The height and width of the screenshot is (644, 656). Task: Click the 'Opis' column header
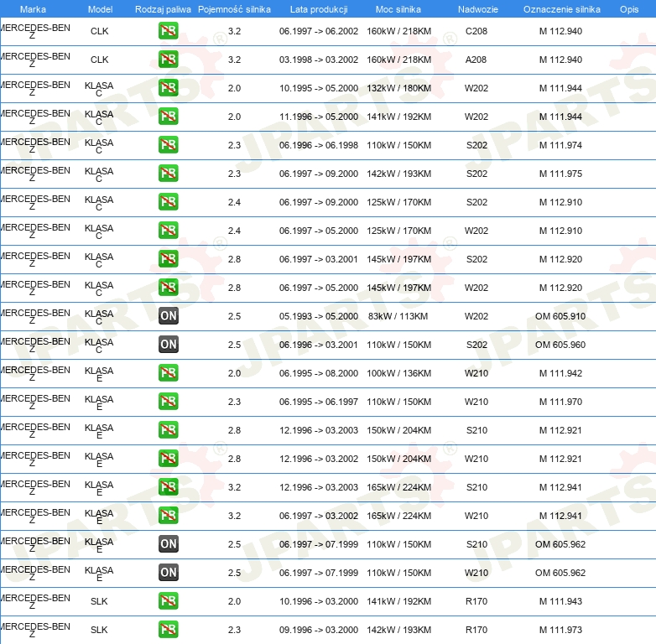628,9
